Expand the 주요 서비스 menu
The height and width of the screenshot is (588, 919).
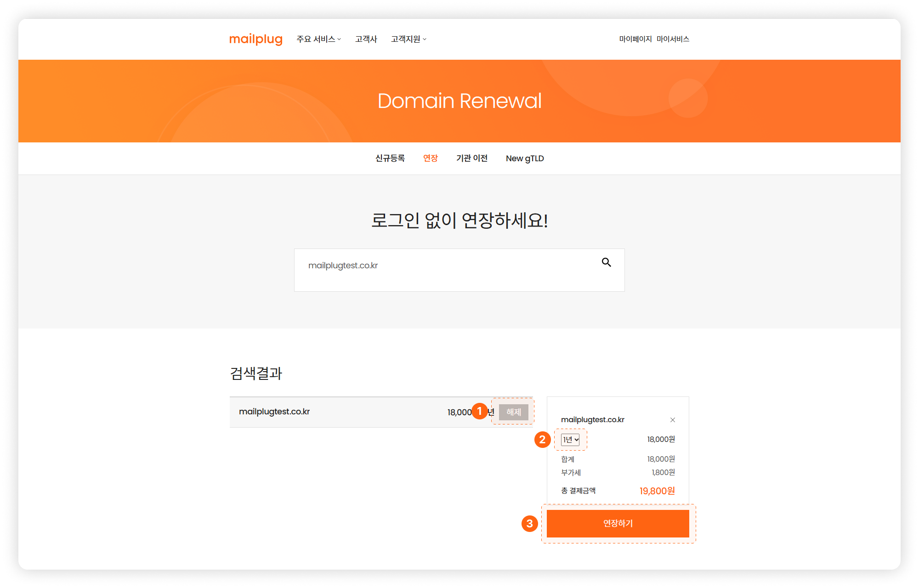318,39
